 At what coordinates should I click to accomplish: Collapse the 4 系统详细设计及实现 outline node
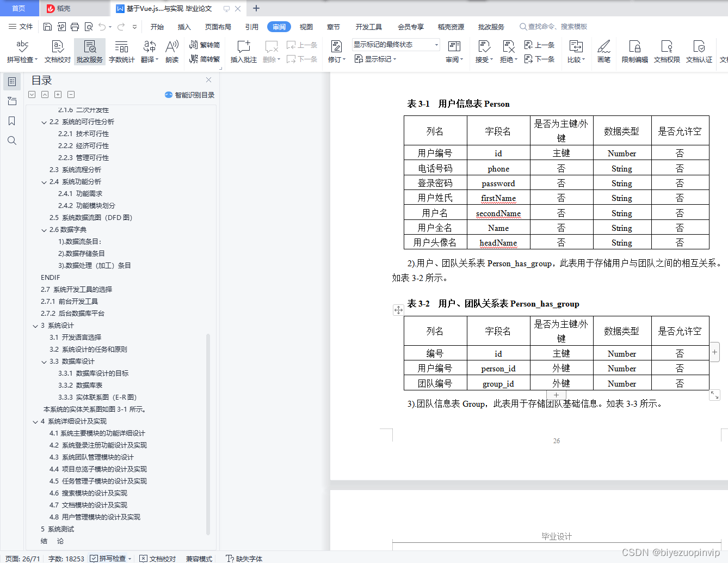click(x=35, y=422)
